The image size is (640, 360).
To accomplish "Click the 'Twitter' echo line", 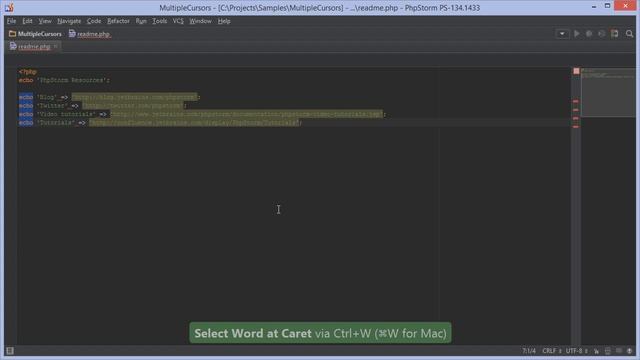I will click(x=102, y=106).
